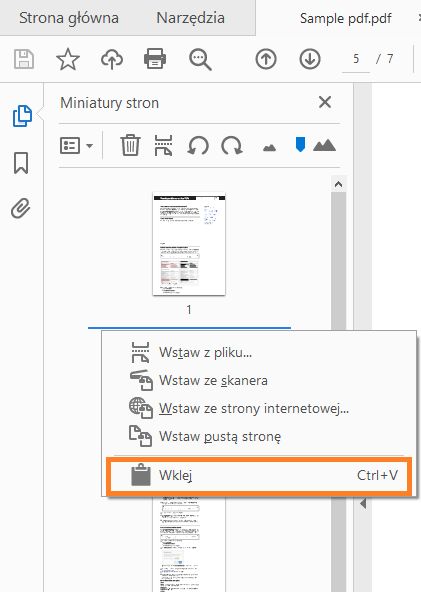Delete selected pages with trash icon

coord(130,145)
